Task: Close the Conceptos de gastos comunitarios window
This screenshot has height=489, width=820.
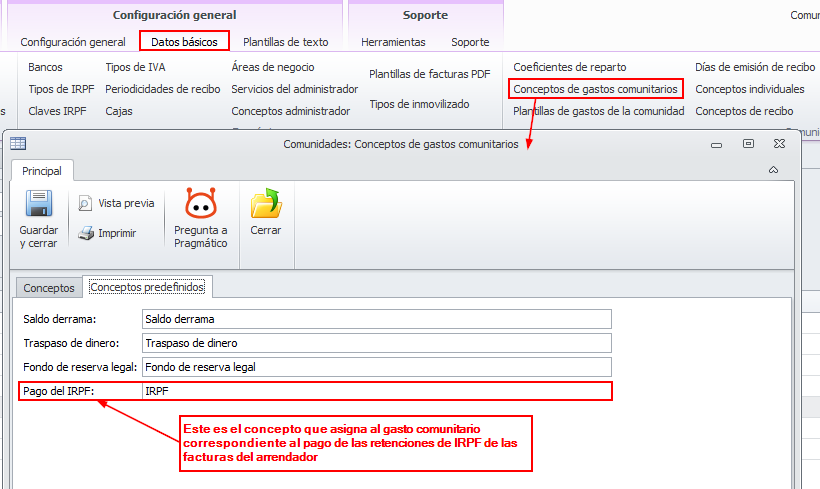Action: pyautogui.click(x=779, y=143)
